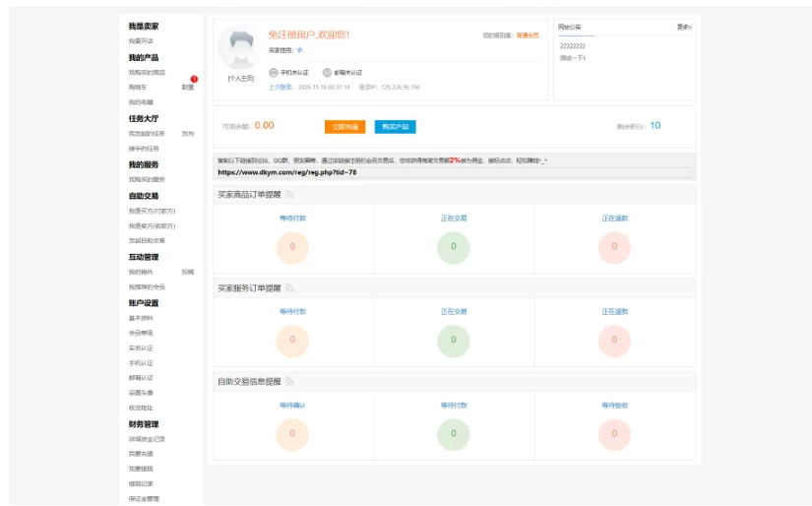
Task: Click orange 0 circle under service orders 等待付款
Action: coord(292,341)
